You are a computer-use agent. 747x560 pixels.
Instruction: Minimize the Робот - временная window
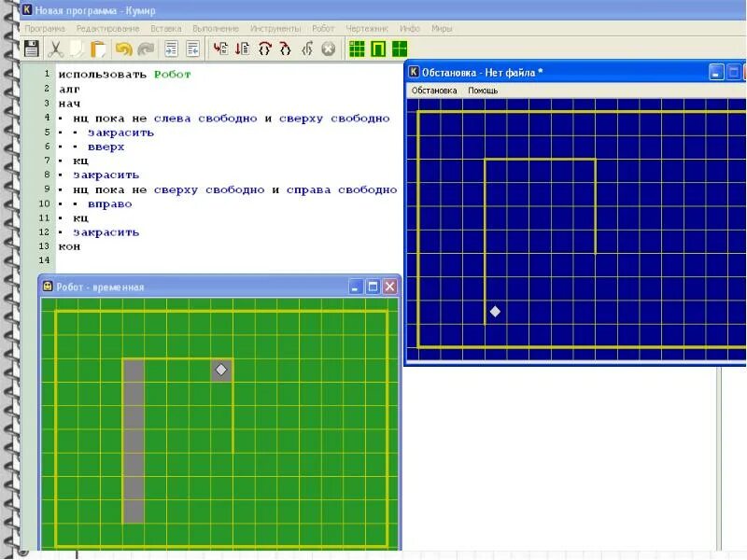356,287
